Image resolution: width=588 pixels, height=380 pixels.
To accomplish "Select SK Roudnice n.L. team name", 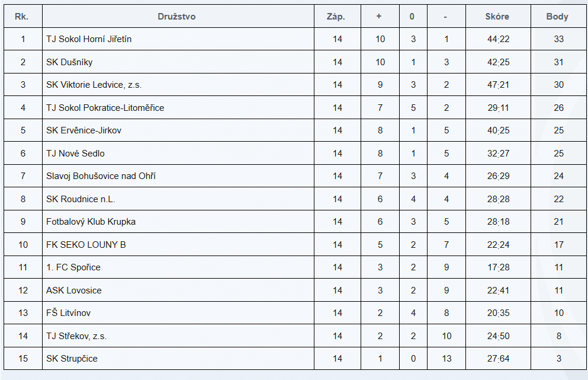I will (x=81, y=199).
